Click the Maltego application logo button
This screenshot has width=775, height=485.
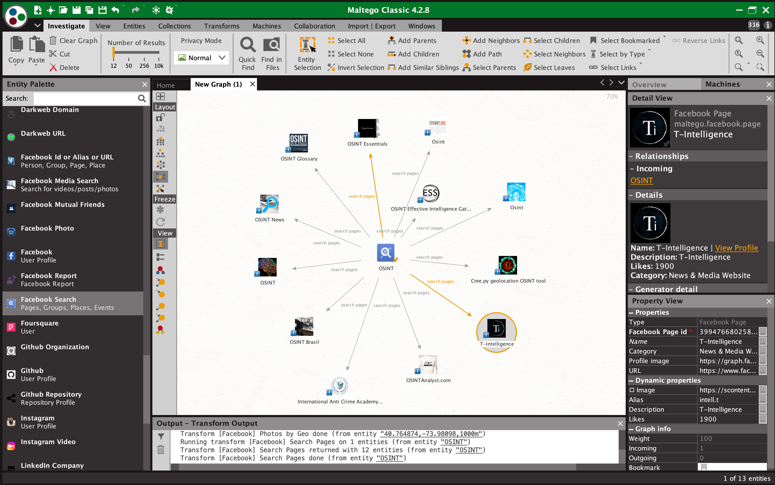point(16,16)
